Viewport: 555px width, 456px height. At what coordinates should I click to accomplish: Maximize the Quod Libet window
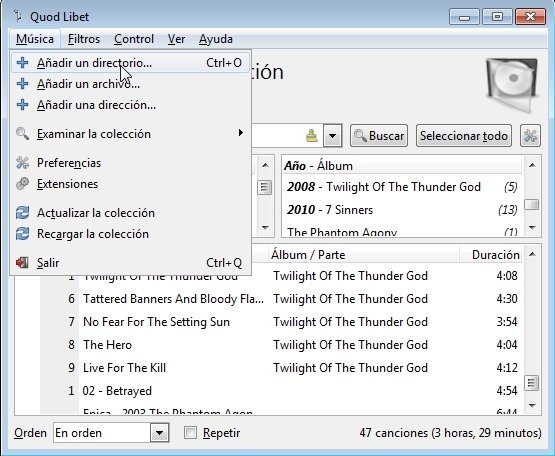(497, 17)
